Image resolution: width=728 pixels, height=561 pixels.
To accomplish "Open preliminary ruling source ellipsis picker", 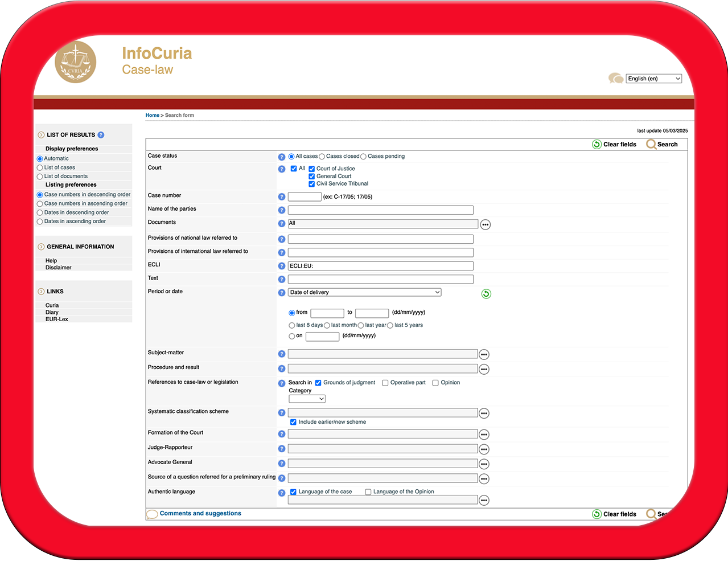I will pyautogui.click(x=484, y=479).
